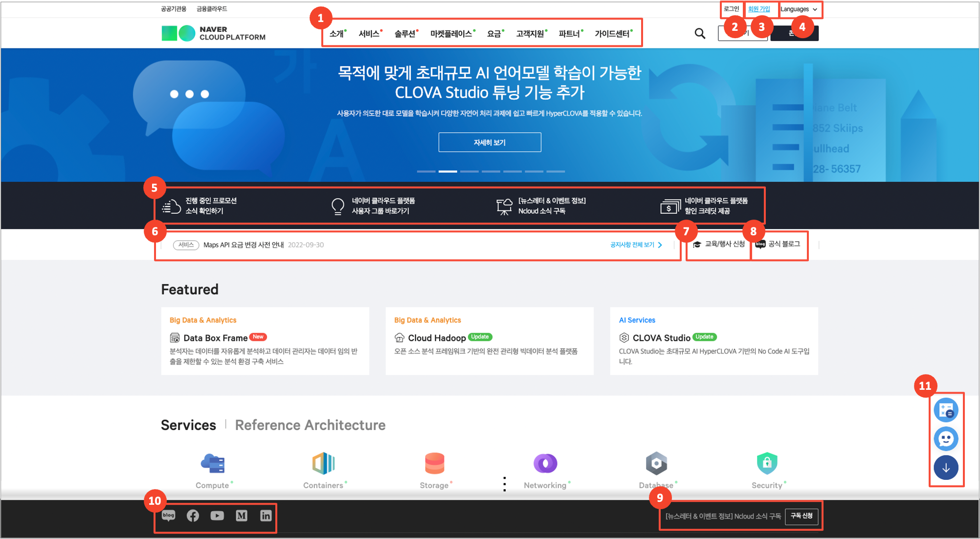Select the Containers service icon
Viewport: 980px width, 539px height.
click(x=323, y=463)
